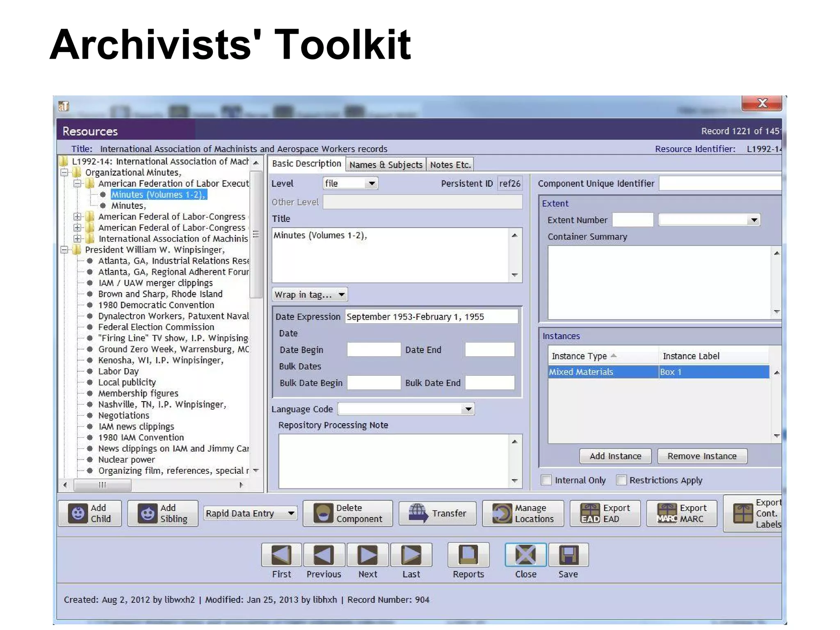Click the tree's horizontal scrollbar thumb

coord(103,485)
